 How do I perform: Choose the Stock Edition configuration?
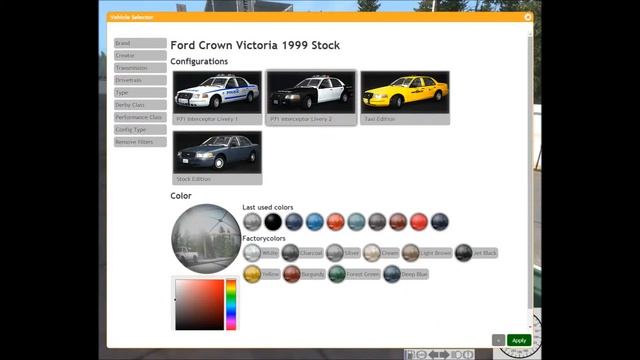pyautogui.click(x=217, y=158)
